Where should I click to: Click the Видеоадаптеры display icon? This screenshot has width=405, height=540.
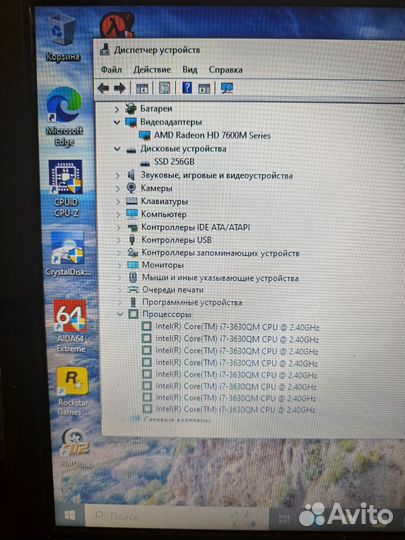131,122
